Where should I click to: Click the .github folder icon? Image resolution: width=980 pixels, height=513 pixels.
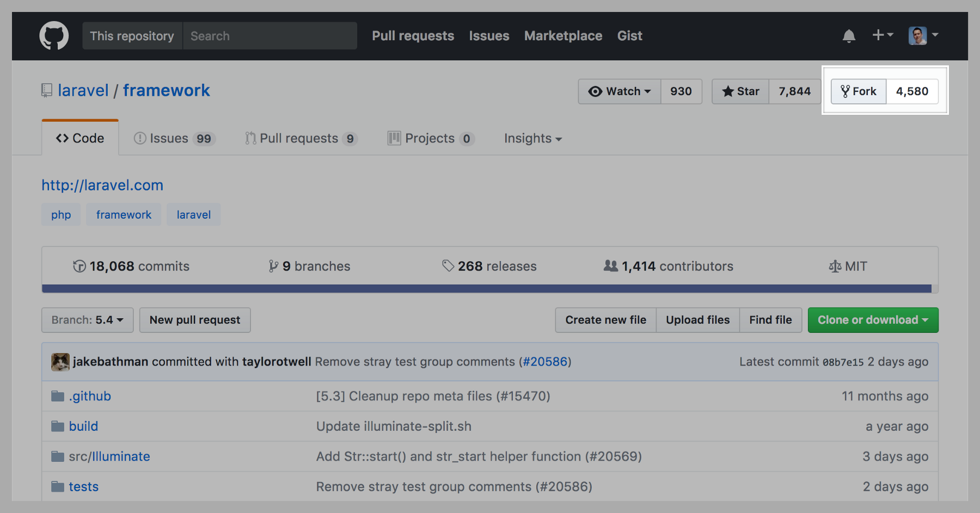(x=58, y=396)
